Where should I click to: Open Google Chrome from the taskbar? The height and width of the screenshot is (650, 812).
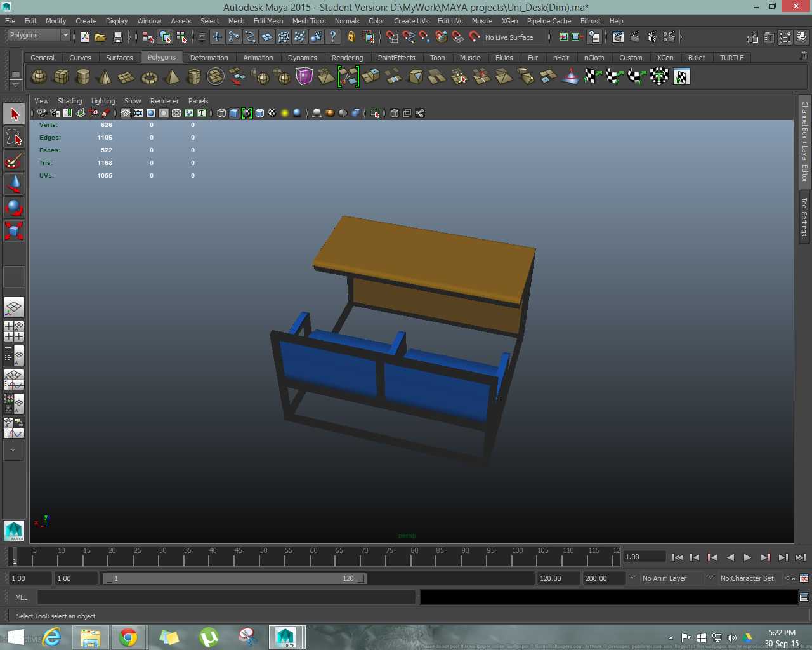(128, 637)
